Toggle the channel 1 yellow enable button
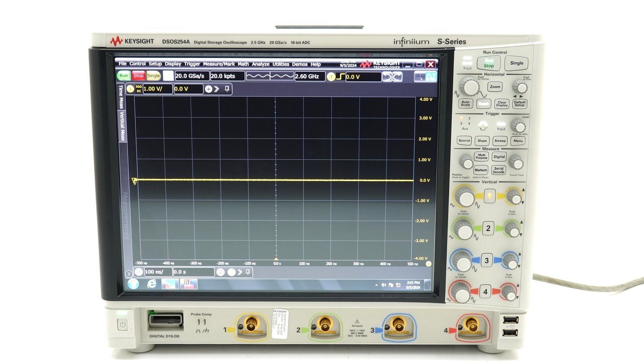This screenshot has height=363, width=644. (x=130, y=89)
